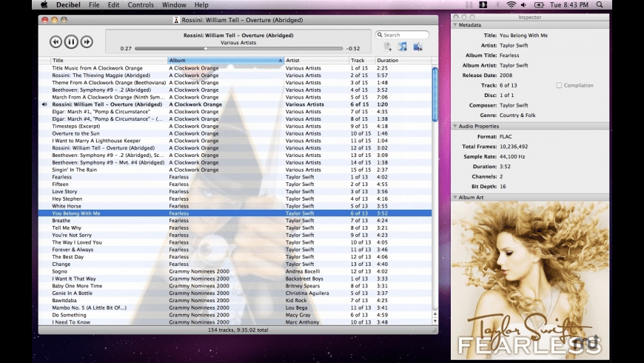Image resolution: width=644 pixels, height=363 pixels.
Task: Select the track 'White Horse'
Action: [x=235, y=206]
